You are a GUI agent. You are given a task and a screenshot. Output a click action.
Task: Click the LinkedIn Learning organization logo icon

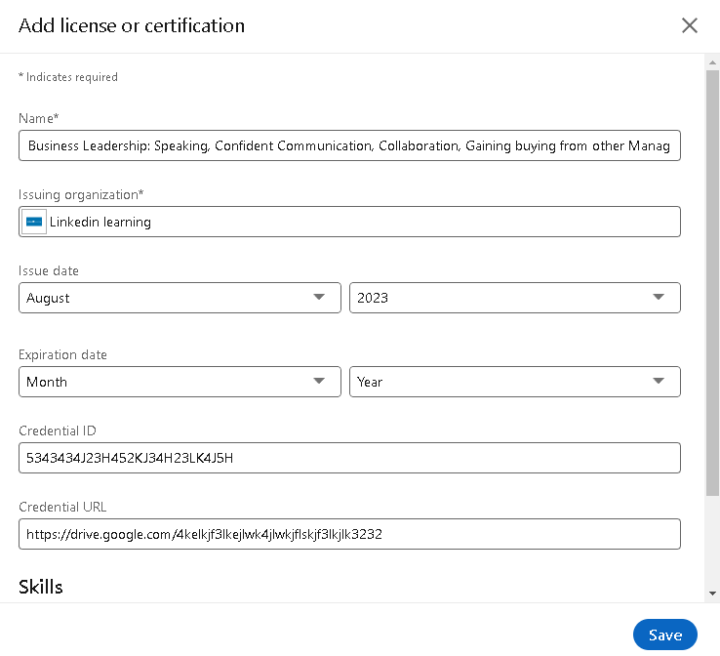34,222
